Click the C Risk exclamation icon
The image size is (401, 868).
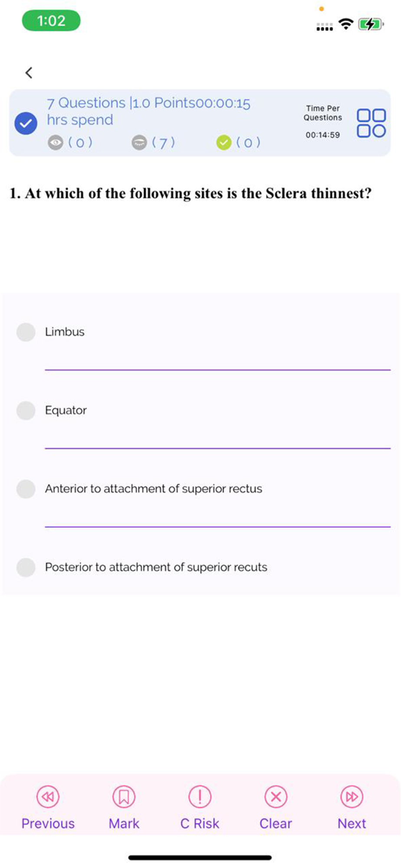point(200,796)
